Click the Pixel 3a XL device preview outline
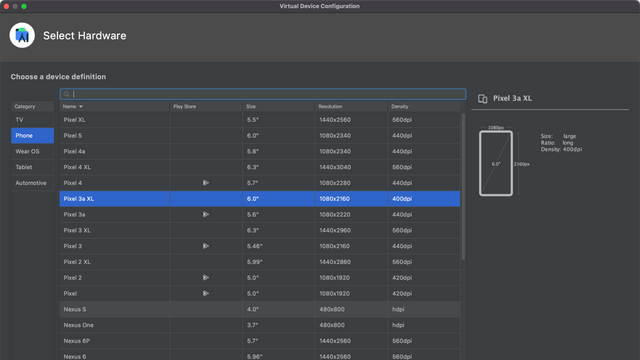640x360 pixels. click(x=496, y=163)
